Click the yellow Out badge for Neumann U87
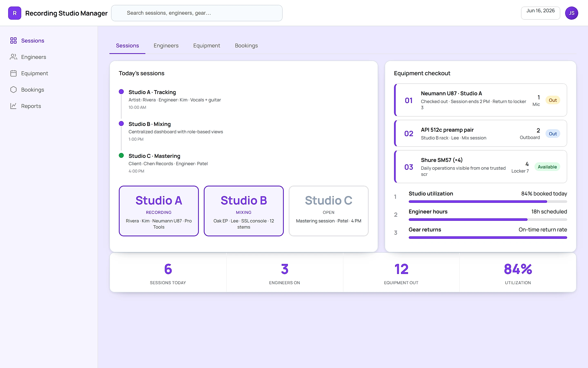This screenshot has width=588, height=368. 552,100
